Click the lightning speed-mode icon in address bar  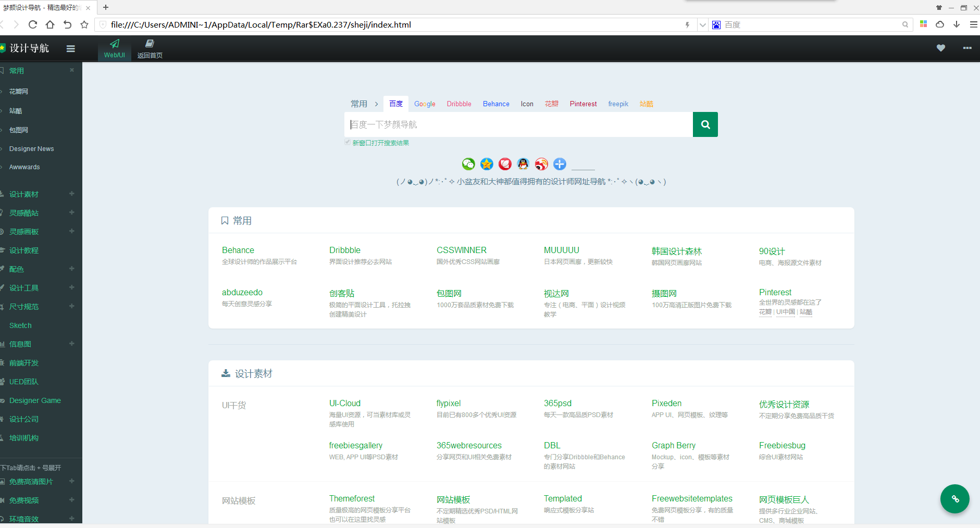[687, 24]
